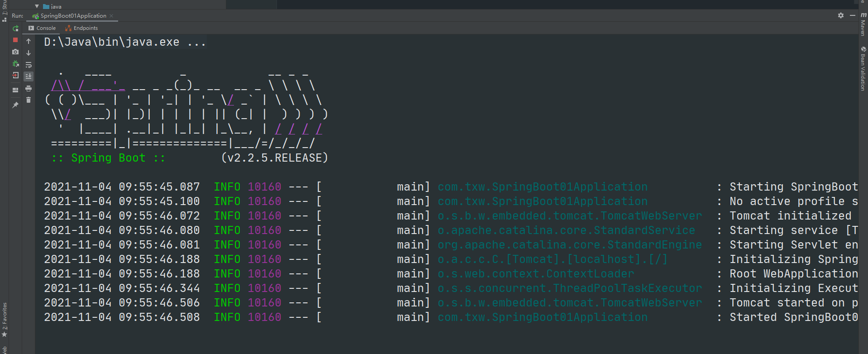Select the java folder in project tree
The width and height of the screenshot is (868, 354).
click(x=52, y=6)
